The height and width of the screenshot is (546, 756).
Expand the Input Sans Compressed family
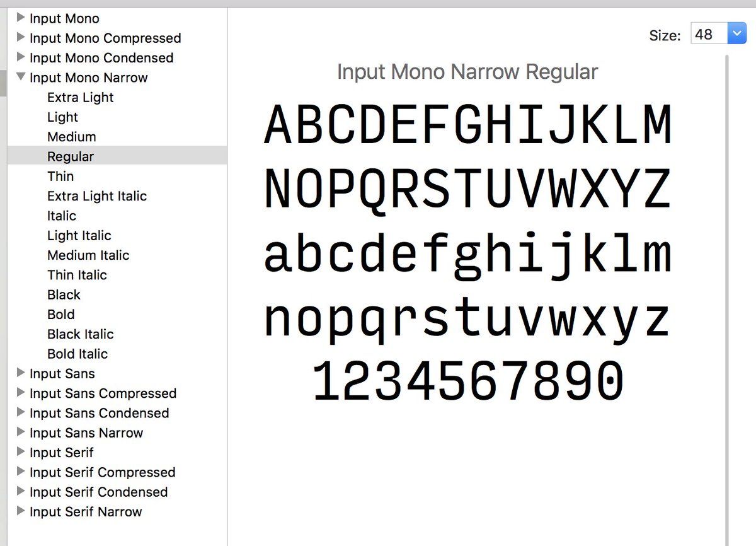coord(21,393)
